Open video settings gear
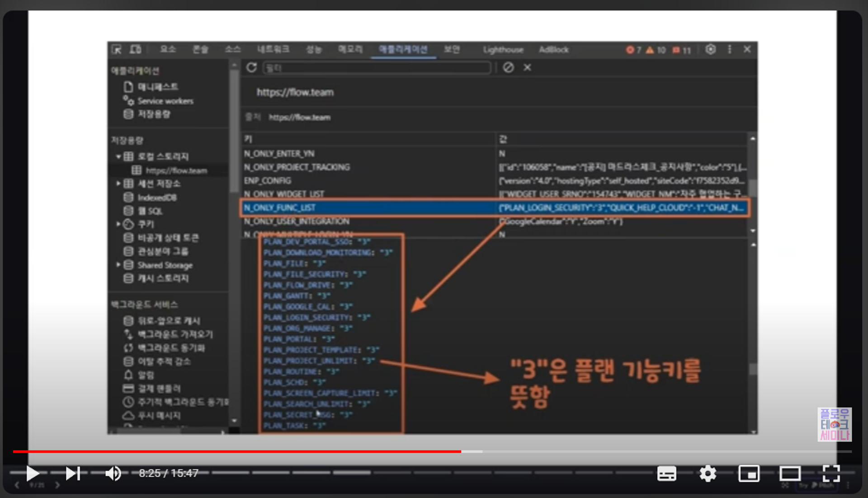The height and width of the screenshot is (498, 868). tap(708, 474)
